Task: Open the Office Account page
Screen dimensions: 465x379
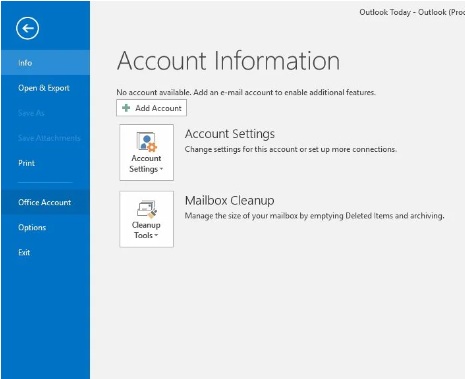Action: point(46,202)
